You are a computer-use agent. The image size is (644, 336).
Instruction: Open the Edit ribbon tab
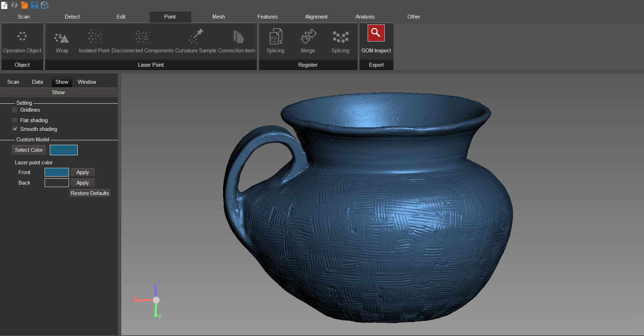click(x=121, y=17)
